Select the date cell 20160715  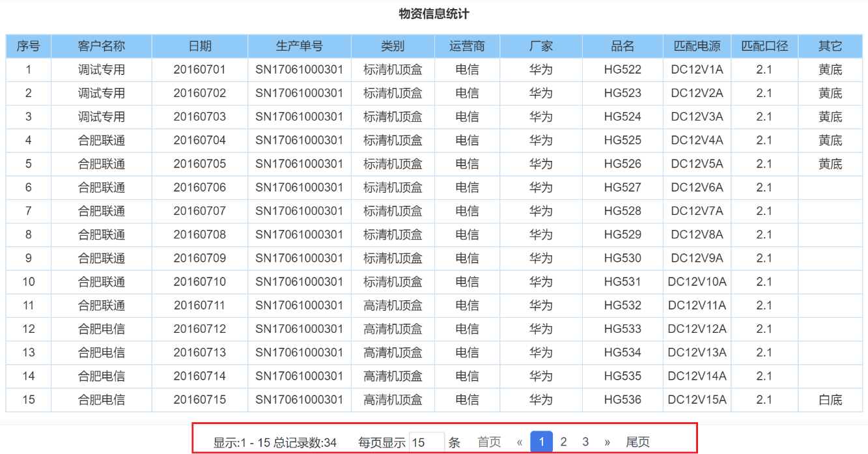point(200,399)
